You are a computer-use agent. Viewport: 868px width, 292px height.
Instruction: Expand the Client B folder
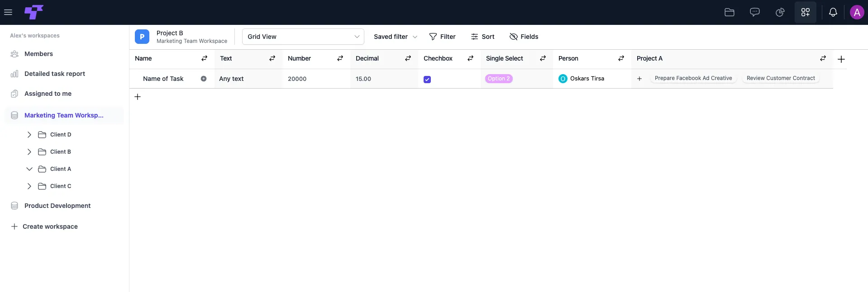pyautogui.click(x=29, y=152)
